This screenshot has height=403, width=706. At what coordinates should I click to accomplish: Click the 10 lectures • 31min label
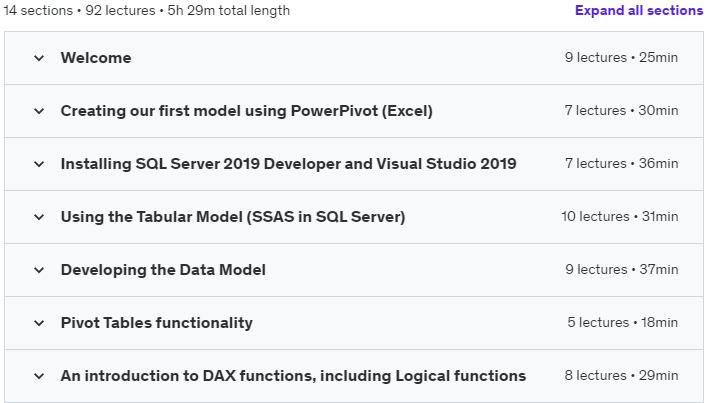[620, 217]
